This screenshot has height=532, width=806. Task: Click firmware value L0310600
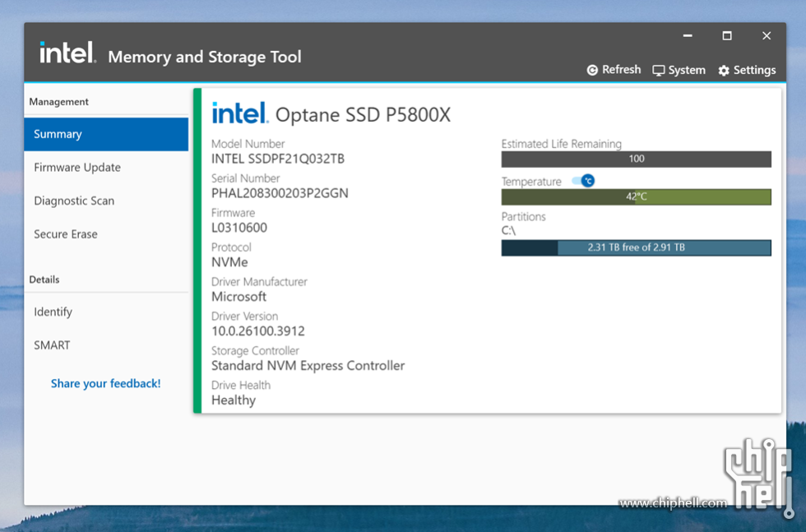(239, 228)
